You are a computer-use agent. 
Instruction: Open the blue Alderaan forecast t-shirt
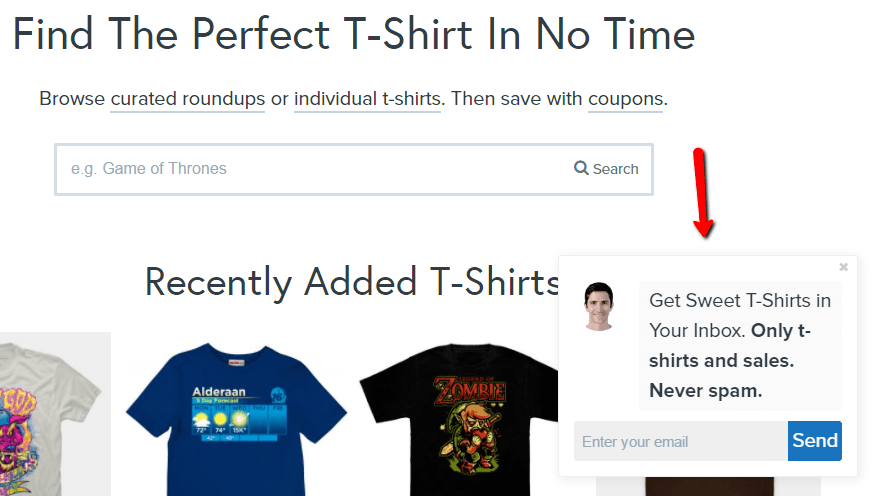click(x=236, y=419)
